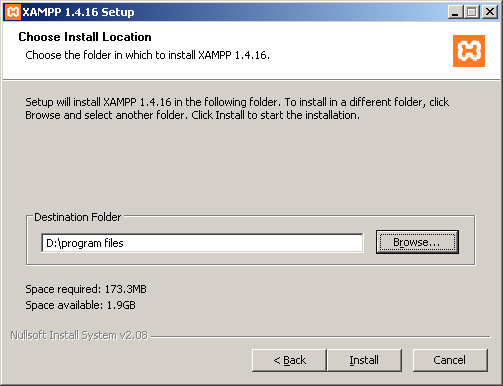Maximize the XAMPP Setup window
The height and width of the screenshot is (386, 503).
pyautogui.click(x=472, y=12)
